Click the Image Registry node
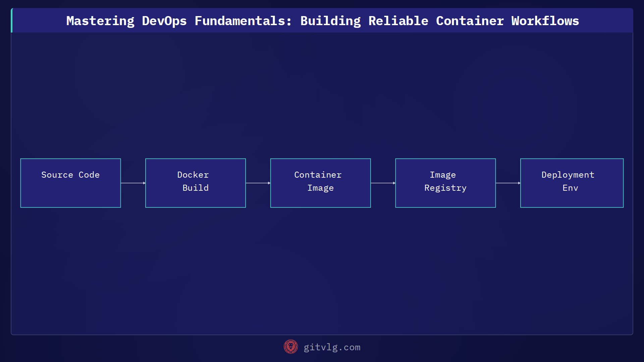 click(445, 183)
